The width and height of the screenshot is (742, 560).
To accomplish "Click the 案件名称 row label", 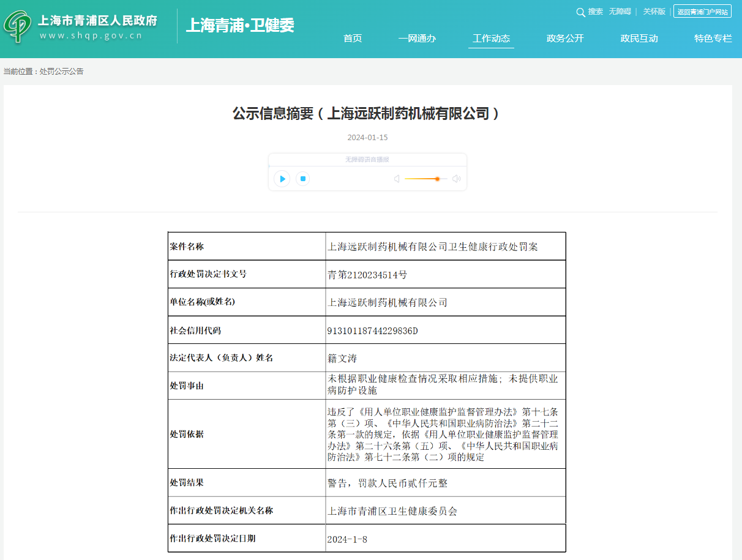I will pyautogui.click(x=187, y=247).
